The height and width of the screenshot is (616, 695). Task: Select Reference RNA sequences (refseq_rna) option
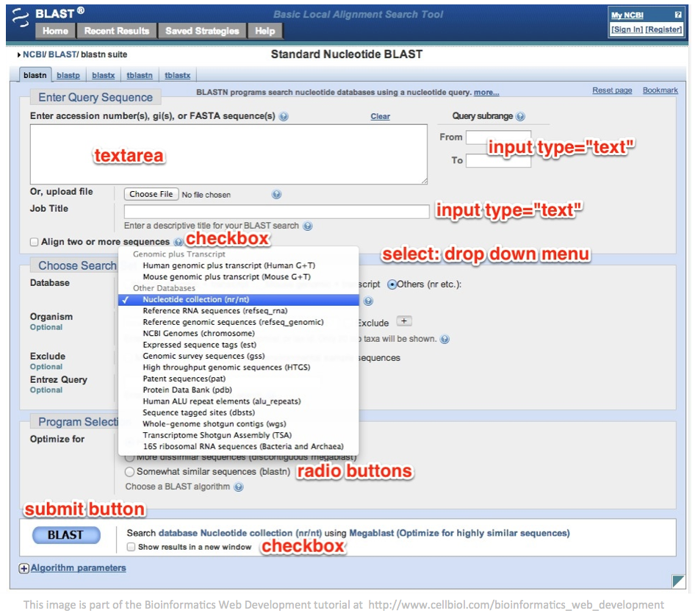239,312
